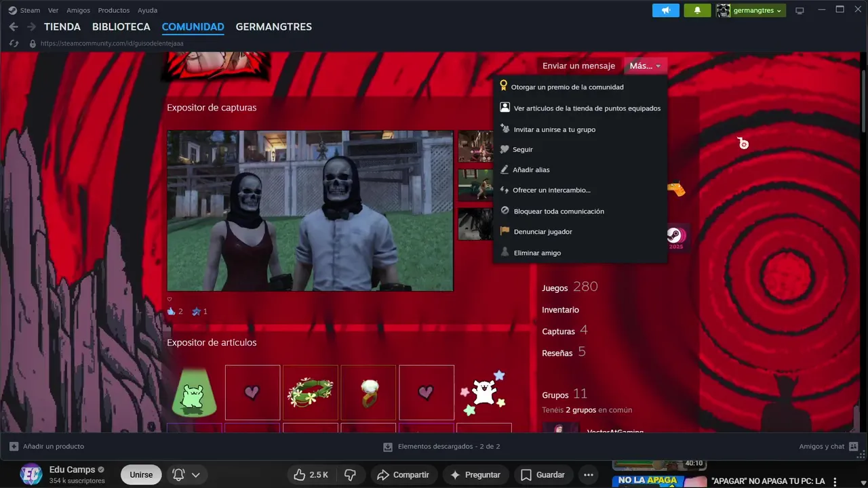Open the green notifications bell
The image size is (868, 488).
(697, 10)
